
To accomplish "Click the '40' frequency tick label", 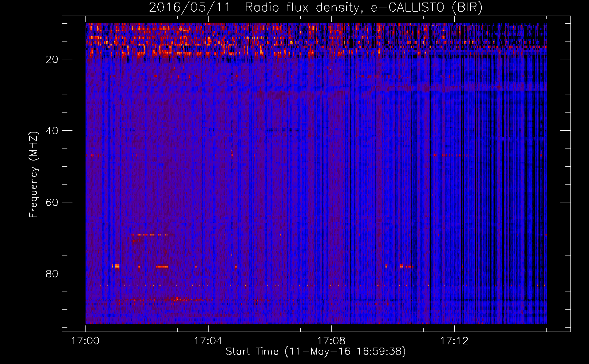I will (x=52, y=131).
